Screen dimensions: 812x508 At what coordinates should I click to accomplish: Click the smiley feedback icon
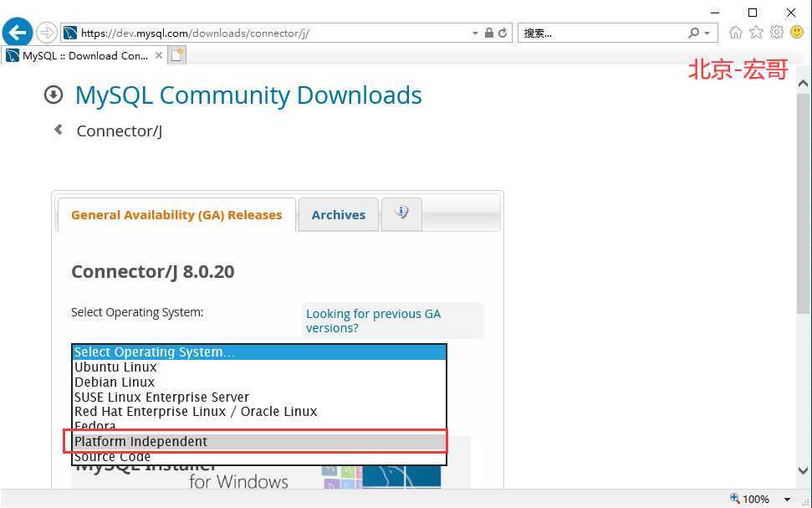pyautogui.click(x=797, y=33)
